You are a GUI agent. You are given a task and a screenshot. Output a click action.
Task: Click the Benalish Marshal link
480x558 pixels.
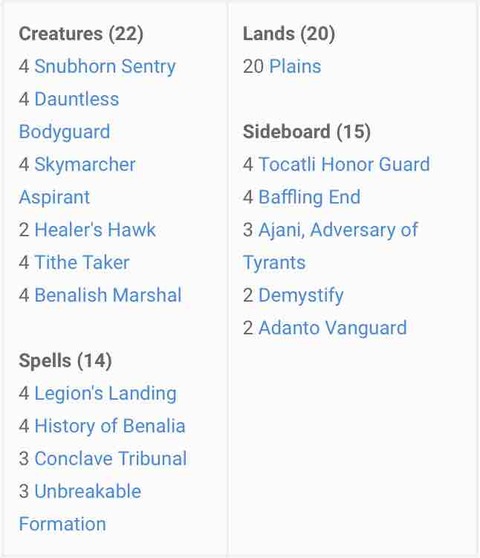click(108, 295)
